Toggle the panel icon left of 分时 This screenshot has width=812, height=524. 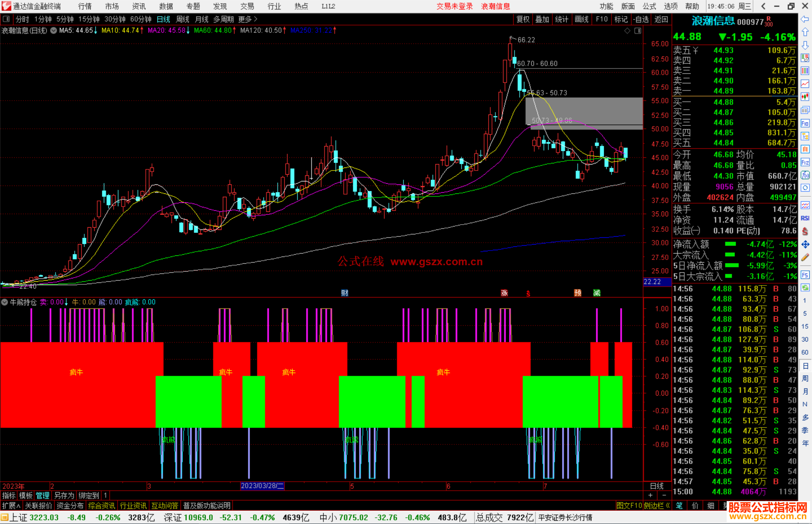click(x=6, y=19)
